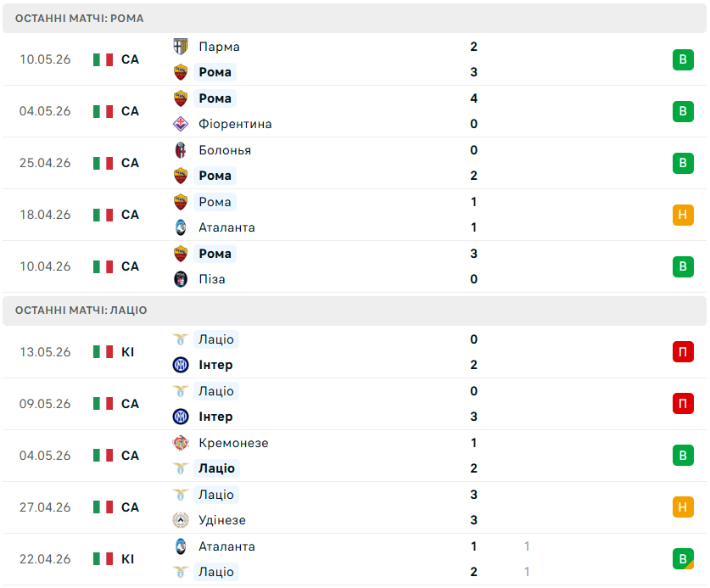Click green В badge for Parma–Roma match
This screenshot has height=588, width=710.
[683, 59]
